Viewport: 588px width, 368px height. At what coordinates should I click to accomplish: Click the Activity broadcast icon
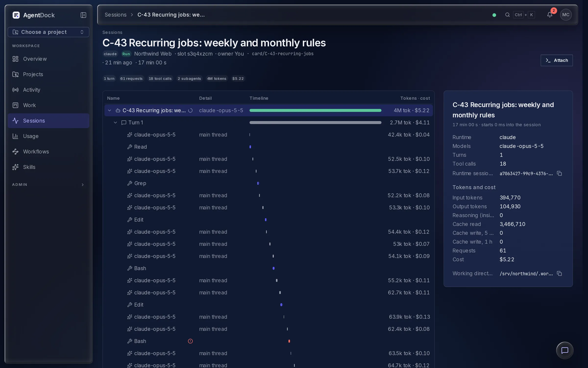pyautogui.click(x=15, y=90)
